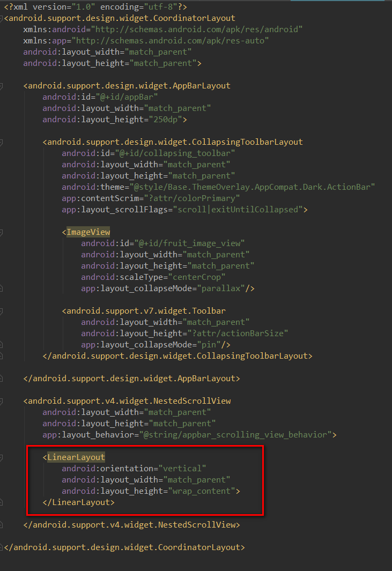Click the "wrap_content" layout_height value
The width and height of the screenshot is (392, 571).
[202, 491]
